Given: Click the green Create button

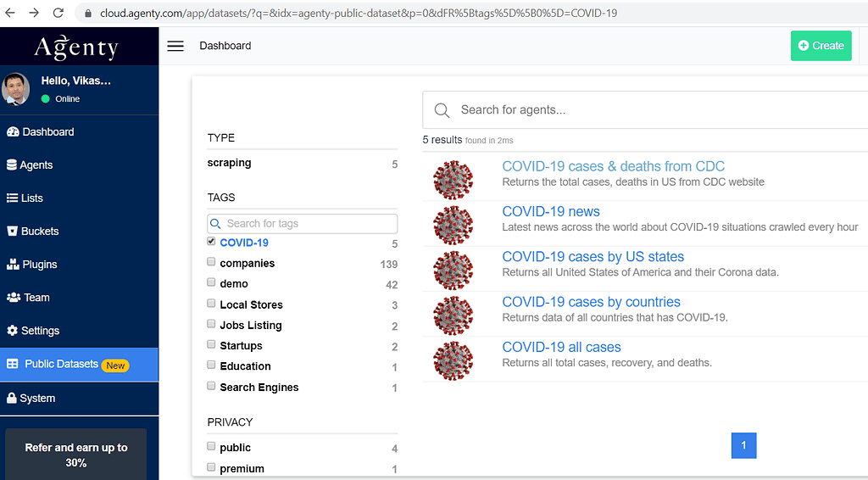Looking at the screenshot, I should tap(821, 46).
